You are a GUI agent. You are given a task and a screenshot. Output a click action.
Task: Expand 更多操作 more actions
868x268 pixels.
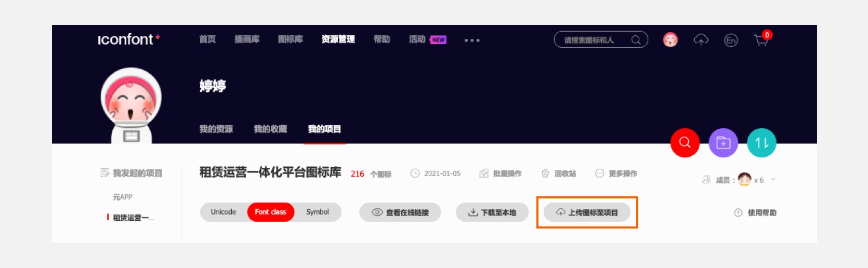[616, 173]
